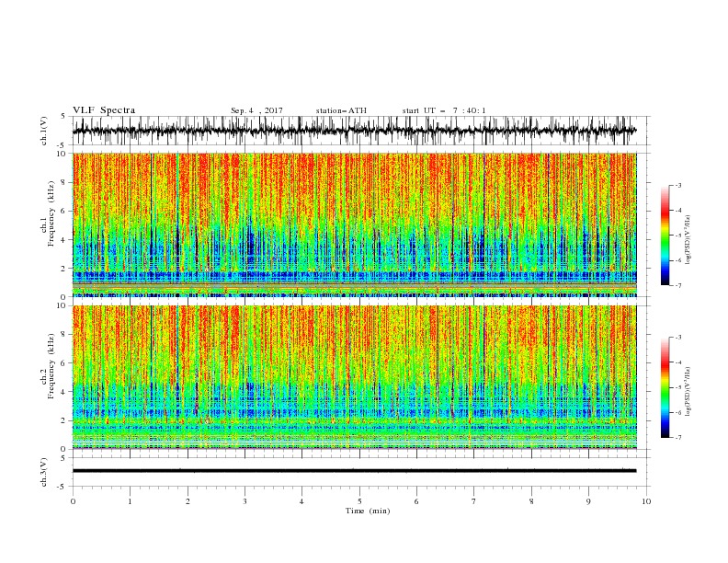728x563 pixels.
Task: Select the "Time (min)" axis title
Action: (x=368, y=511)
